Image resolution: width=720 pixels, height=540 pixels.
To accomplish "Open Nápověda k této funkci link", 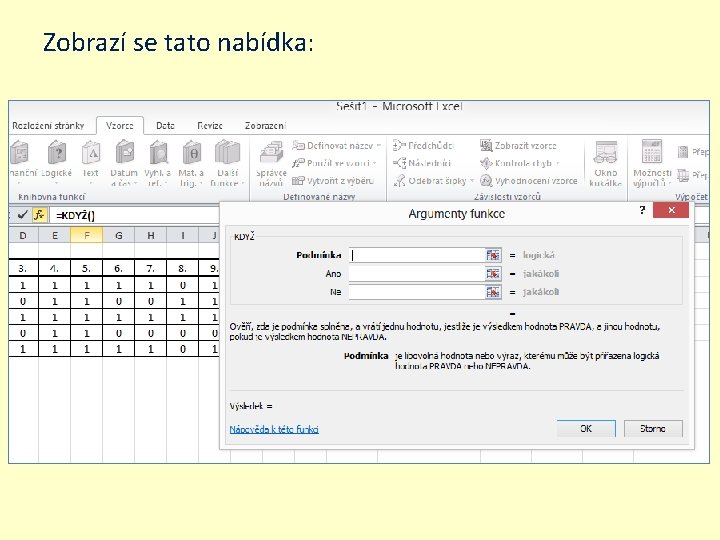I will (274, 429).
